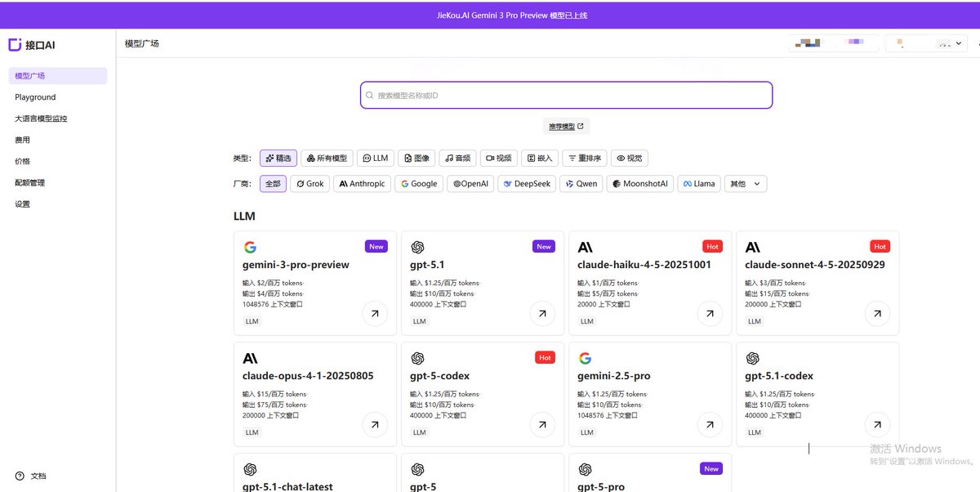Click OpenAI logo on gpt-5.1 card
The height and width of the screenshot is (492, 980).
[x=417, y=247]
